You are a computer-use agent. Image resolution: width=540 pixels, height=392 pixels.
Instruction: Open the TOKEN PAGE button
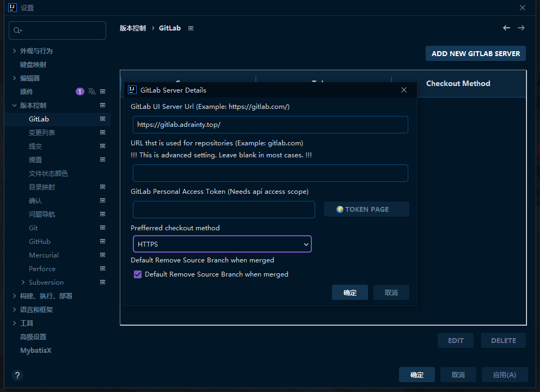366,209
